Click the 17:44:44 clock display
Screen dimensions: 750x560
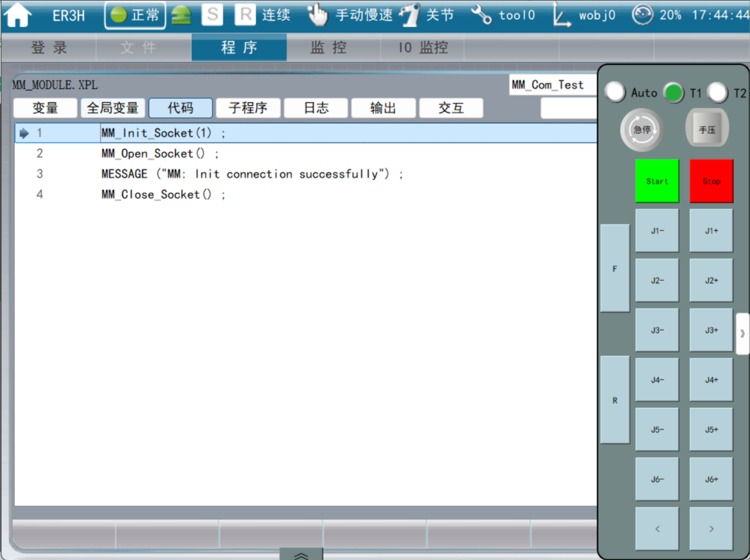click(x=720, y=15)
